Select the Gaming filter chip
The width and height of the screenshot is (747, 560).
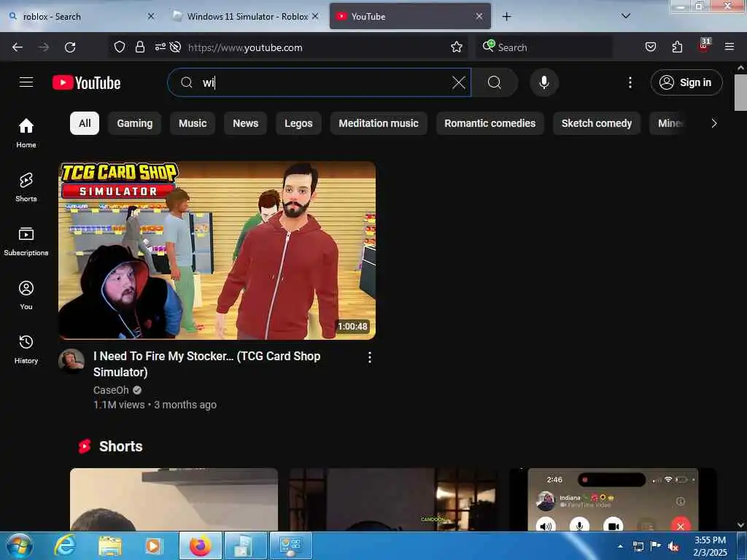[135, 123]
